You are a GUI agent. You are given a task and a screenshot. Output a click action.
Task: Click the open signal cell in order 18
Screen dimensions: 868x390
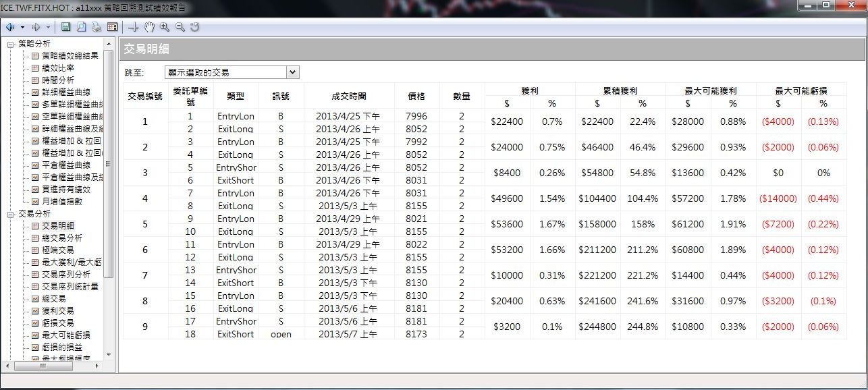point(281,334)
